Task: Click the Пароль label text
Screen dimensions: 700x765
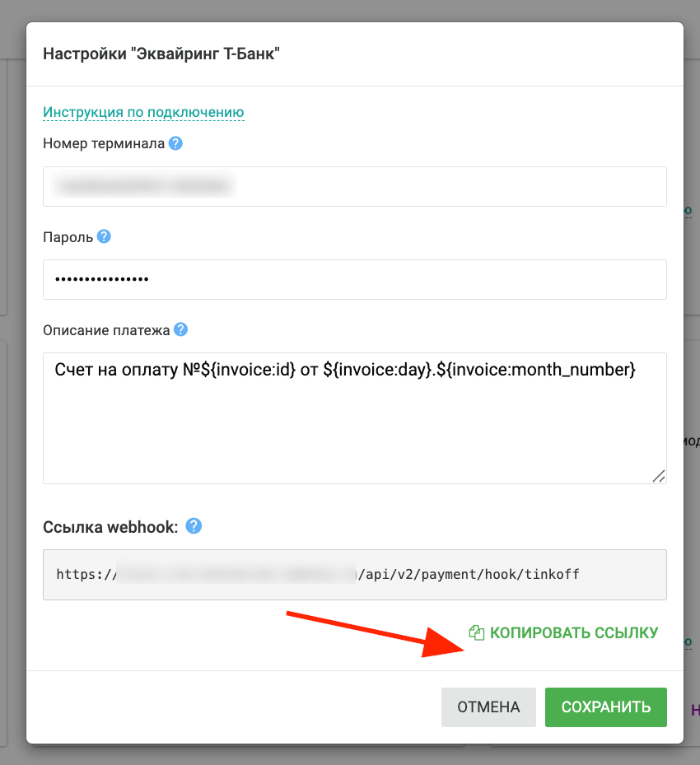Action: tap(68, 237)
